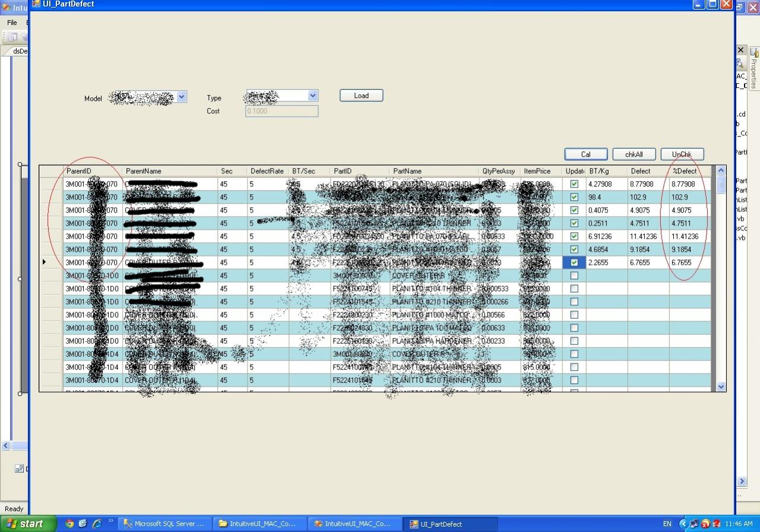Viewport: 760px width, 532px height.
Task: Click the grid vertical scrollbar thumb
Action: 721,184
